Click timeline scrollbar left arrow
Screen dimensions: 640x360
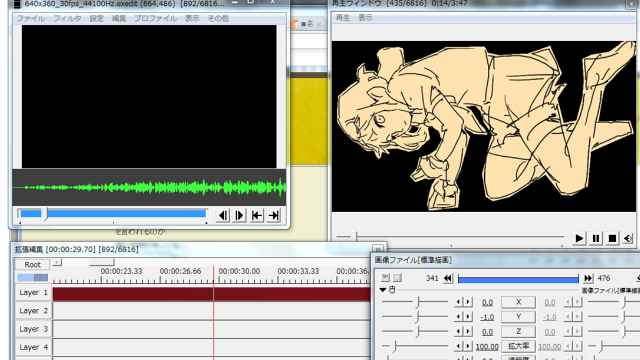click(x=57, y=262)
